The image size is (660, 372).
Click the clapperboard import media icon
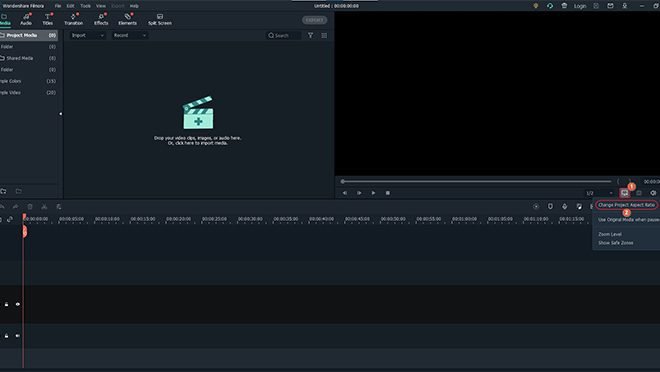point(198,113)
